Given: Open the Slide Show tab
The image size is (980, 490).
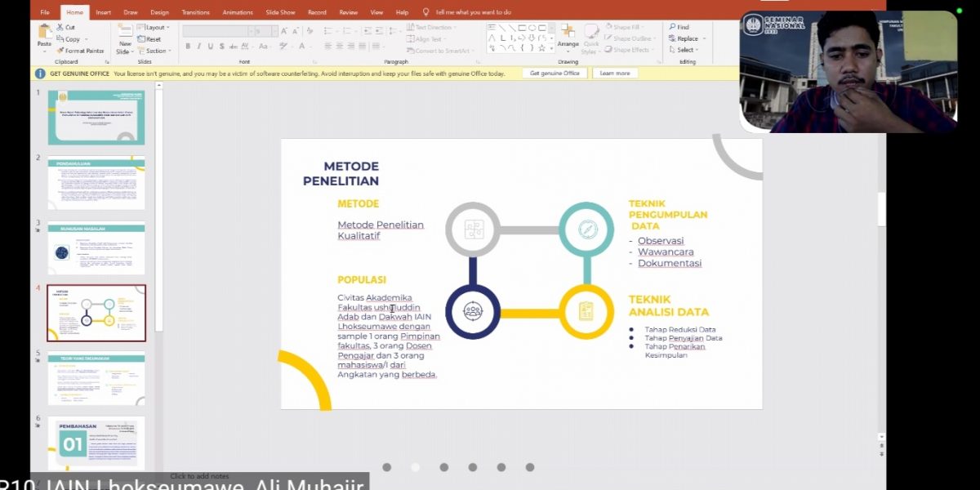Looking at the screenshot, I should [x=281, y=12].
